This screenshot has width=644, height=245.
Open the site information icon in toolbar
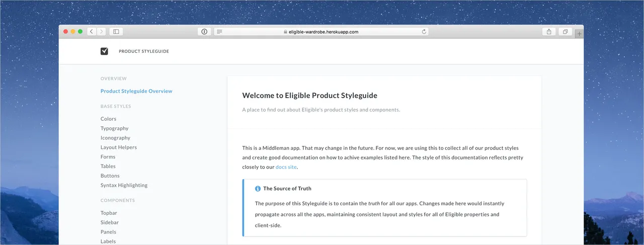204,32
